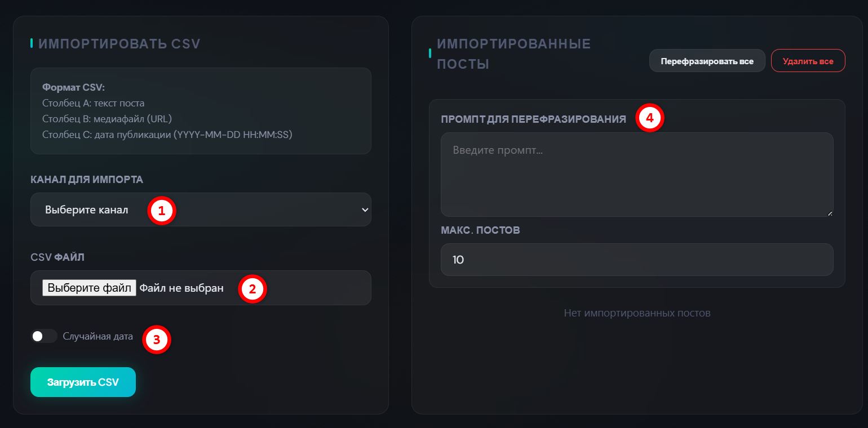Click the red Удалить все button

click(x=808, y=61)
